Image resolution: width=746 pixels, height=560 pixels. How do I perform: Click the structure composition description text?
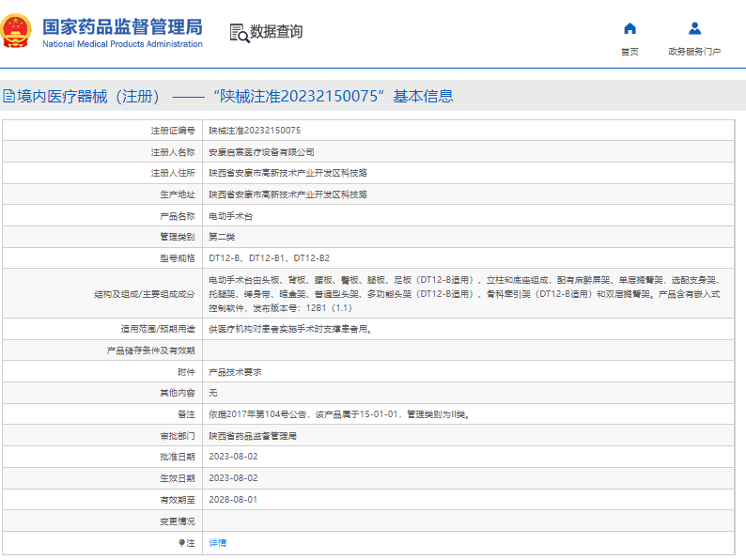point(465,294)
